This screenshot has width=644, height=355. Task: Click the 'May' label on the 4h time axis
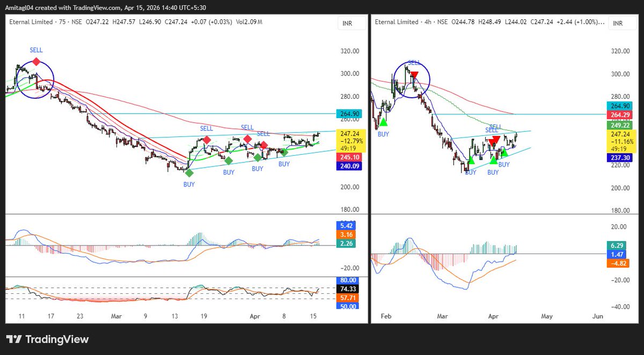pos(546,317)
